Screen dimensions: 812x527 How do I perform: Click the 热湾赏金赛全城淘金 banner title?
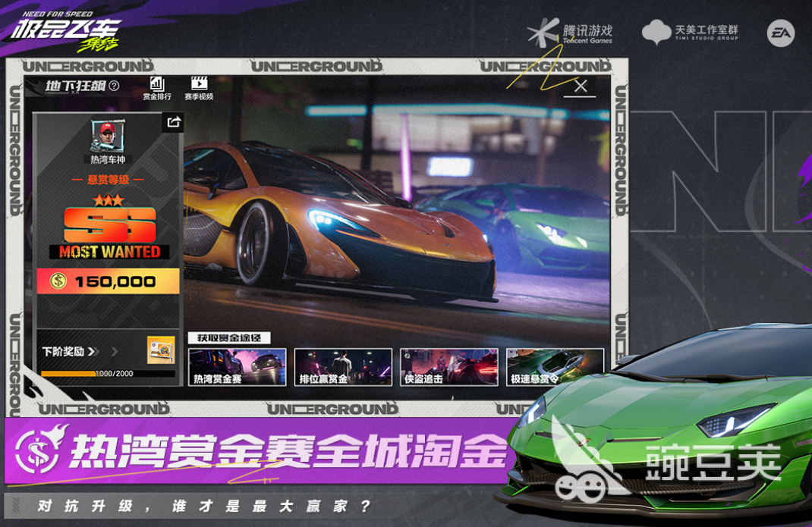point(289,450)
